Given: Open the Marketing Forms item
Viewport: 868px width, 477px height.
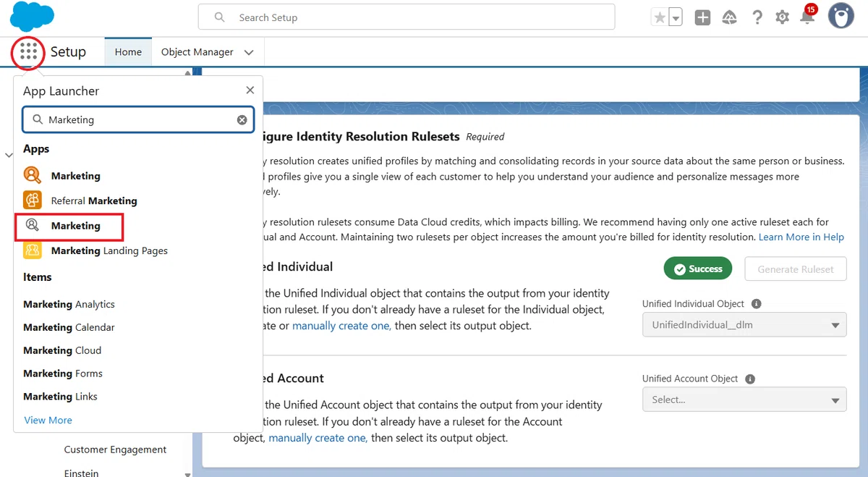Looking at the screenshot, I should 63,373.
